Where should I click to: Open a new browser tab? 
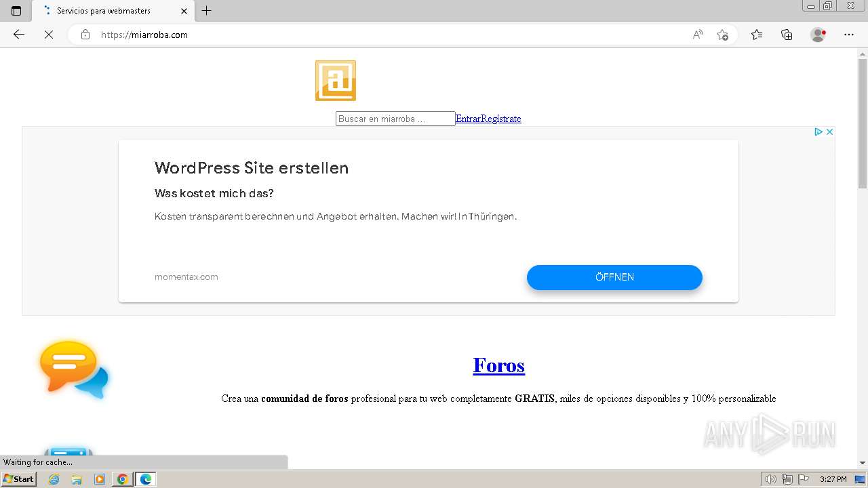(x=207, y=11)
